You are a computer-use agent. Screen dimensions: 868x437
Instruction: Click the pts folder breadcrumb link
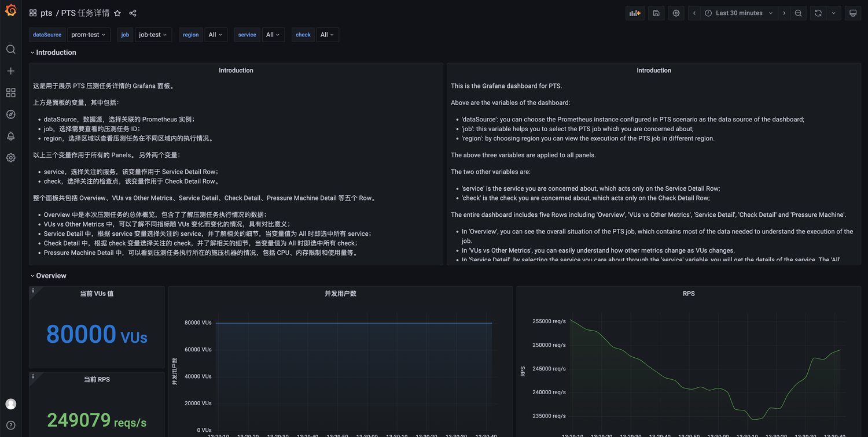[46, 13]
